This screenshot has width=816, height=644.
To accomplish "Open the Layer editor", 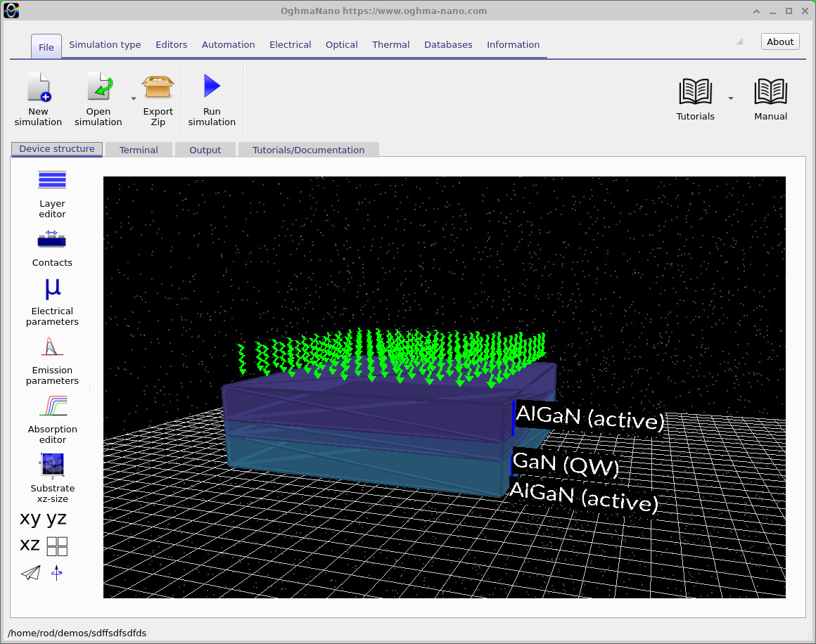I will point(52,195).
